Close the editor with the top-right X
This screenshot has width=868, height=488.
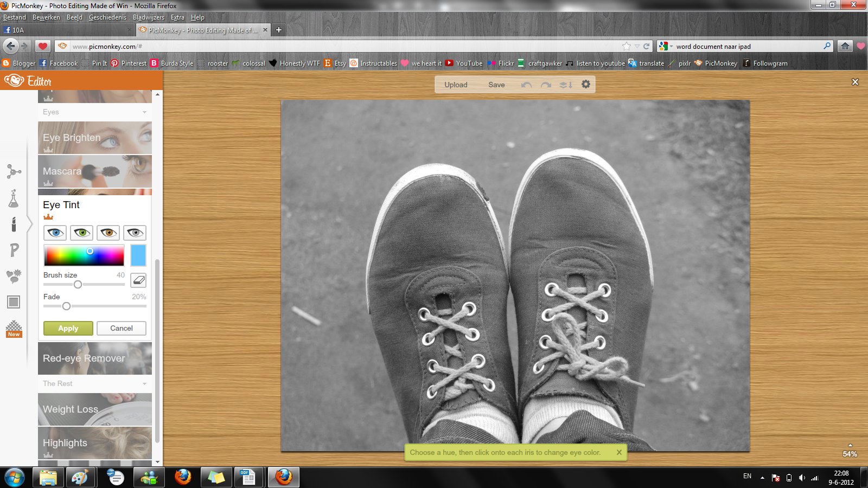pos(856,82)
